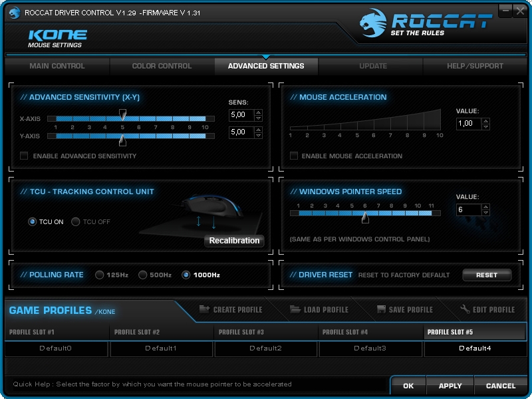The height and width of the screenshot is (399, 532).
Task: Open the Help/Support tab
Action: tap(475, 66)
